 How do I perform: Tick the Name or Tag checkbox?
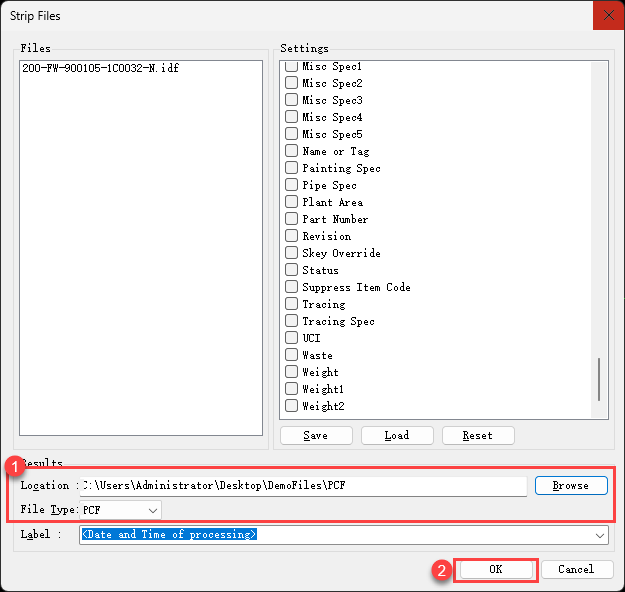[292, 151]
